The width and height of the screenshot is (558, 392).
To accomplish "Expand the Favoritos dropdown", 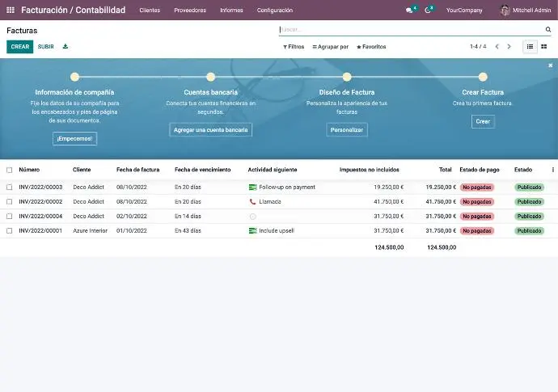I will (x=371, y=47).
